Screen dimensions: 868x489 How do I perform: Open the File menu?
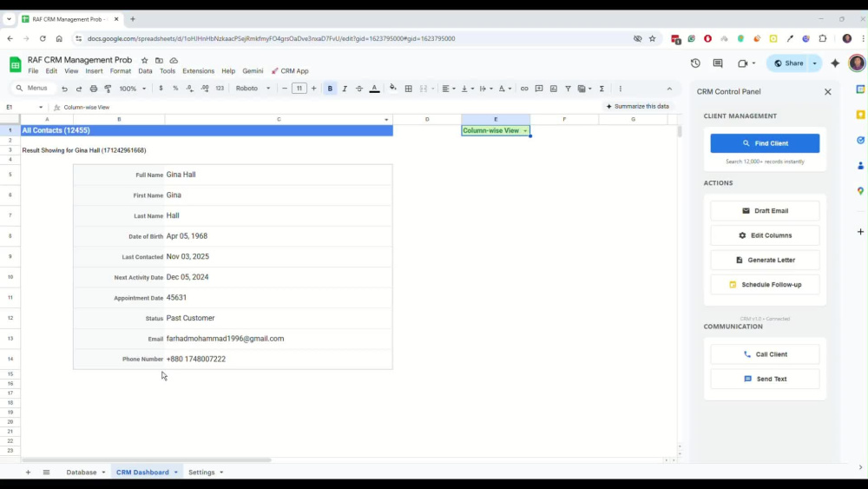[33, 71]
